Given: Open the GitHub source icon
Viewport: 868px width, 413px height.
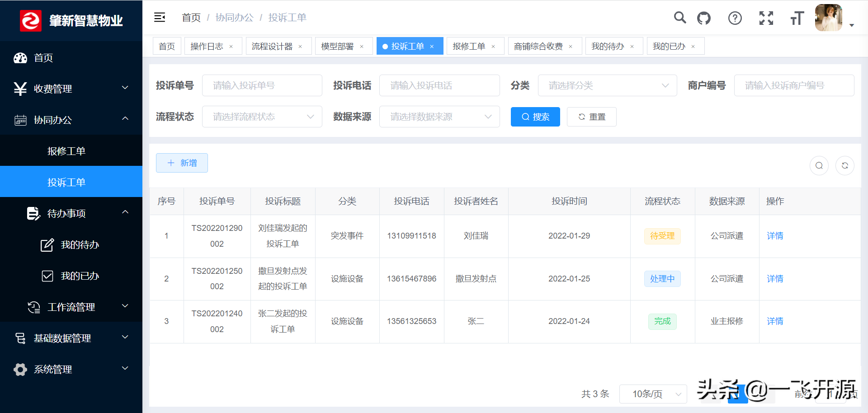Looking at the screenshot, I should click(704, 18).
